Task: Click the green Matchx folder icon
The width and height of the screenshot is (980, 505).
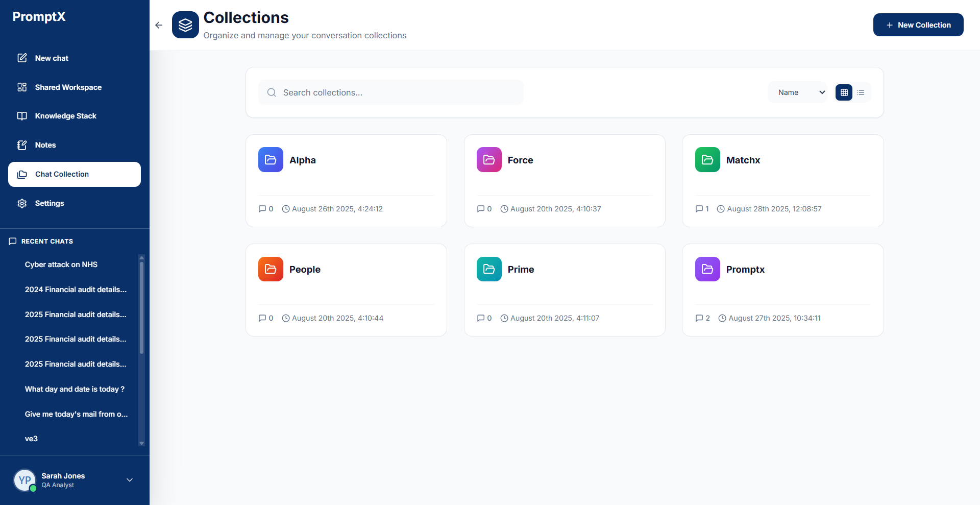Action: [707, 159]
